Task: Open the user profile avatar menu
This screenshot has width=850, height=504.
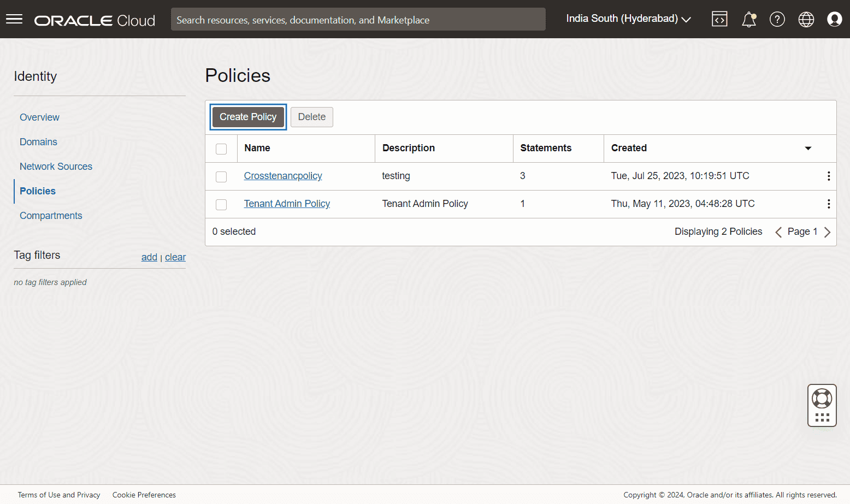Action: coord(834,20)
